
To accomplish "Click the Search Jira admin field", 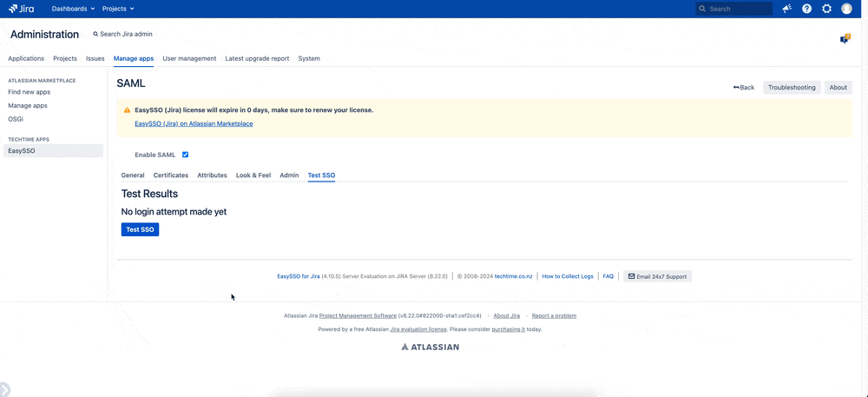I will pyautogui.click(x=123, y=35).
